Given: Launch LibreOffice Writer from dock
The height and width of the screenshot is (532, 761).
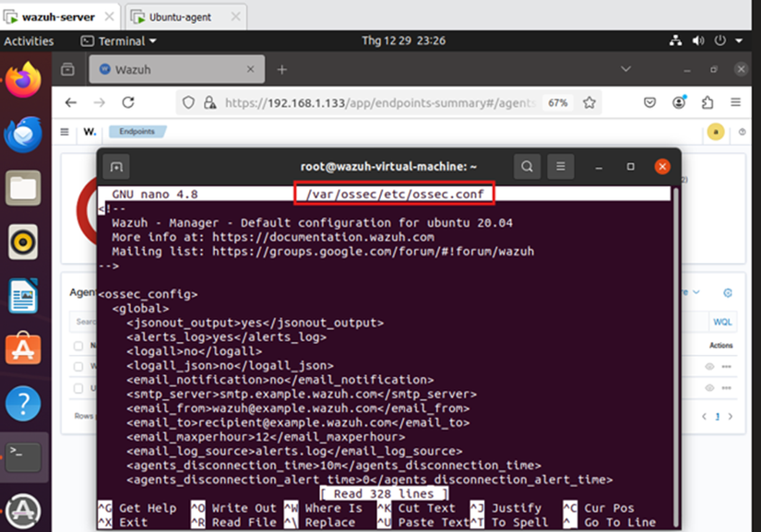Looking at the screenshot, I should coord(23,296).
